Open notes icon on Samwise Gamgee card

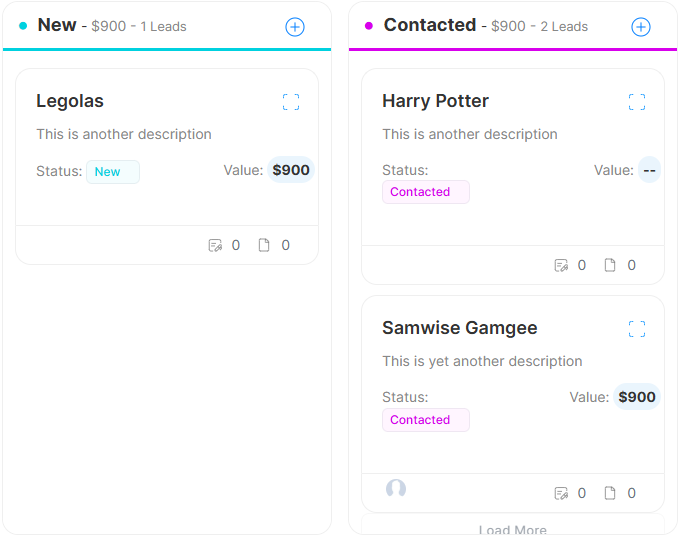pos(561,493)
